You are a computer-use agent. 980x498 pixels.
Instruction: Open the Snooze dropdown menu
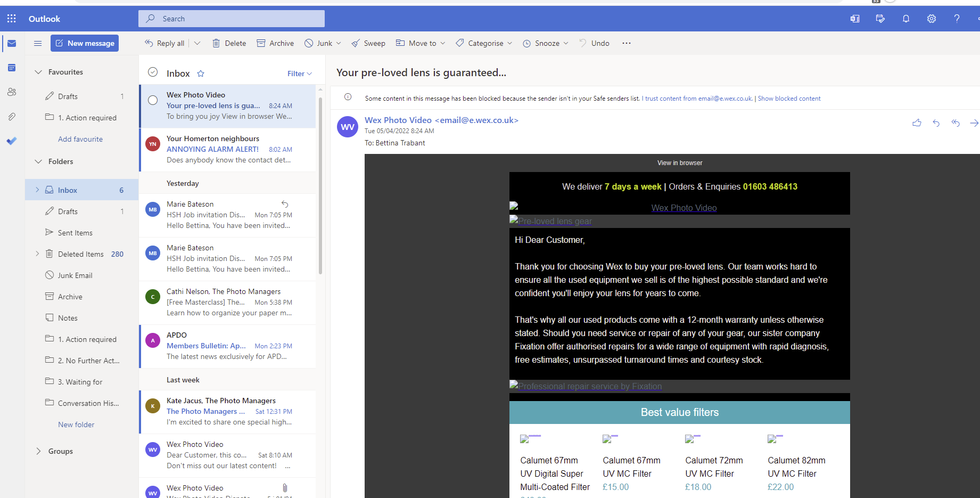[566, 43]
